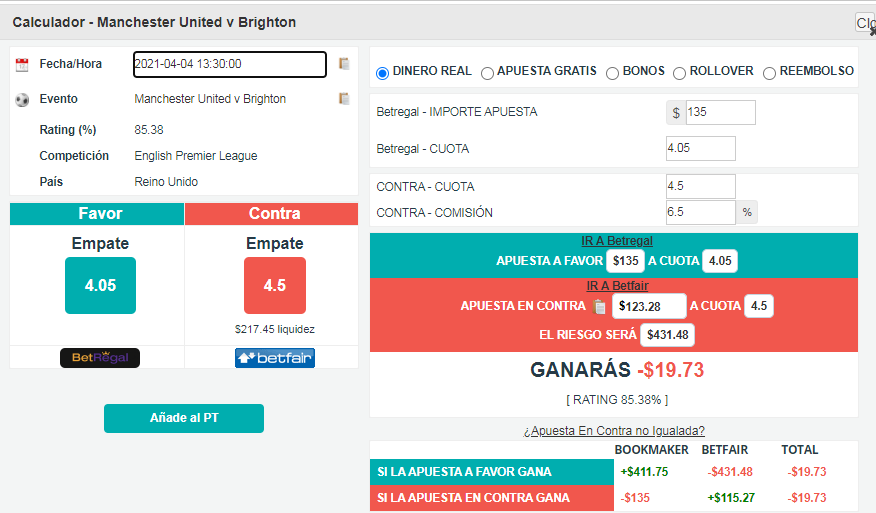Choose the BONOS radio option
876x513 pixels.
(x=612, y=73)
